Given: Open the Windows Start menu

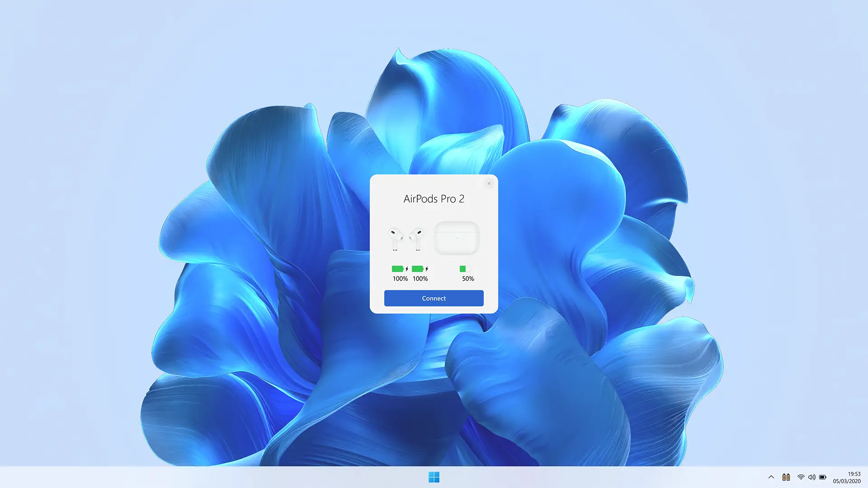Looking at the screenshot, I should pos(434,477).
